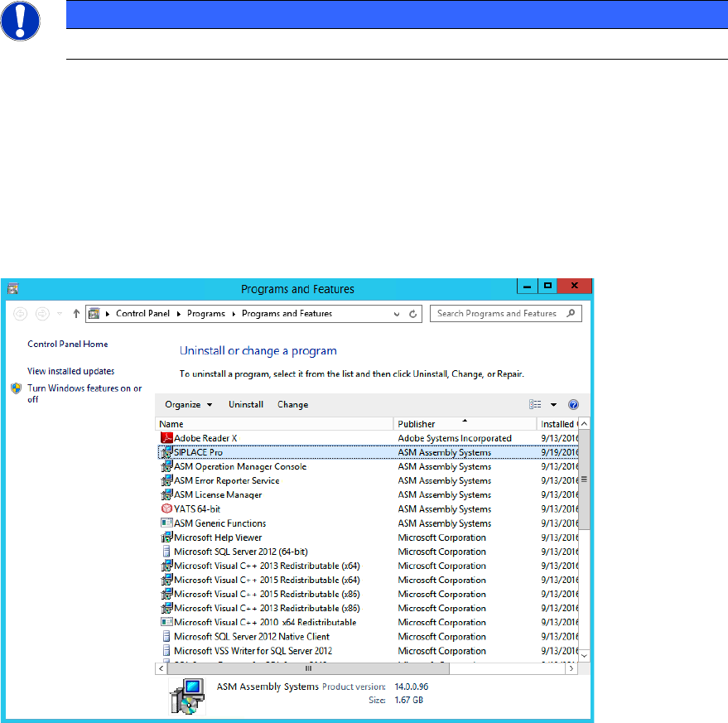Open the Control Panel Home link
This screenshot has height=723, width=728.
pos(67,344)
